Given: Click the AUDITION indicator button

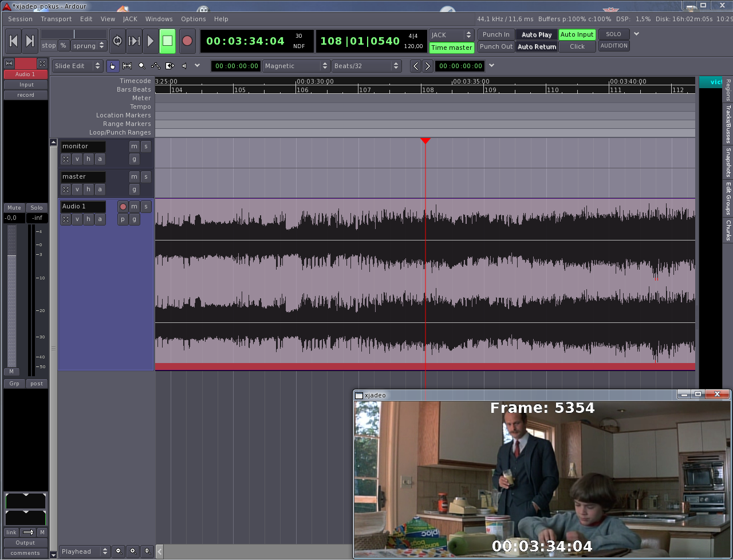Looking at the screenshot, I should pos(614,46).
